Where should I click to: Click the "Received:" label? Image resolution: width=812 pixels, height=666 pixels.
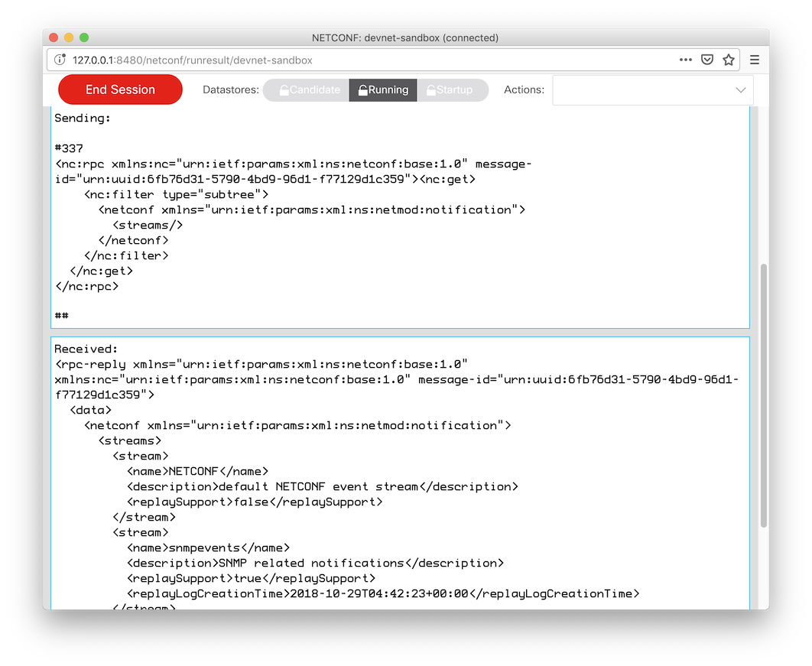(86, 349)
